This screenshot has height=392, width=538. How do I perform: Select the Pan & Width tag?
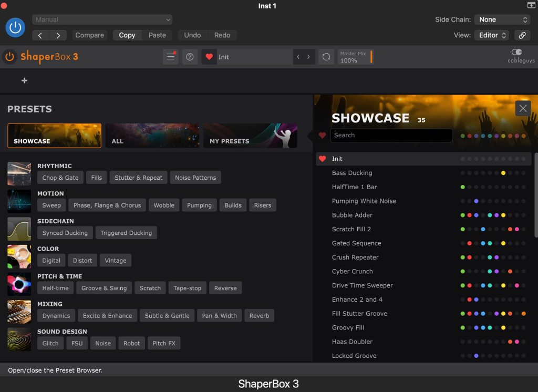219,316
